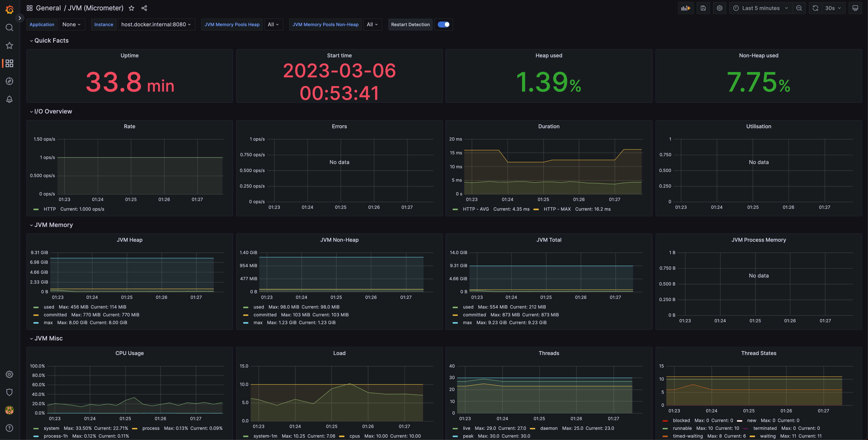
Task: Toggle committed series in JVM Heap legend
Action: (55, 315)
